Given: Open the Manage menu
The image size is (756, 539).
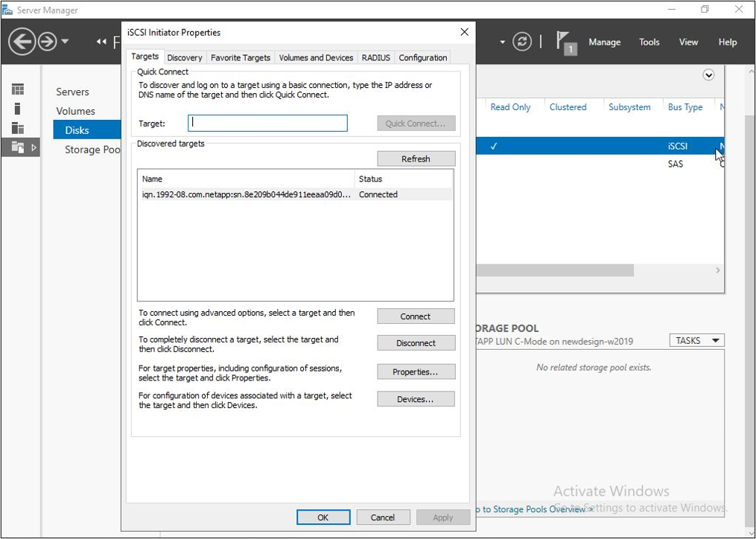Looking at the screenshot, I should 604,42.
